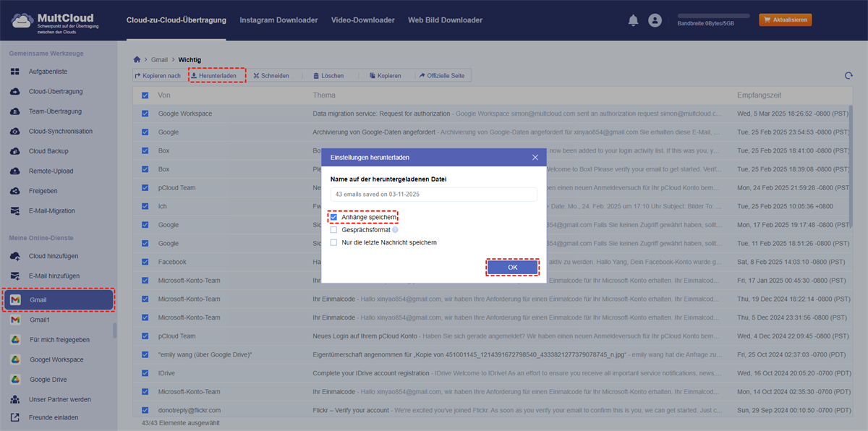This screenshot has width=868, height=431.
Task: Enable Nur die letzte Nachricht speichern
Action: click(333, 243)
